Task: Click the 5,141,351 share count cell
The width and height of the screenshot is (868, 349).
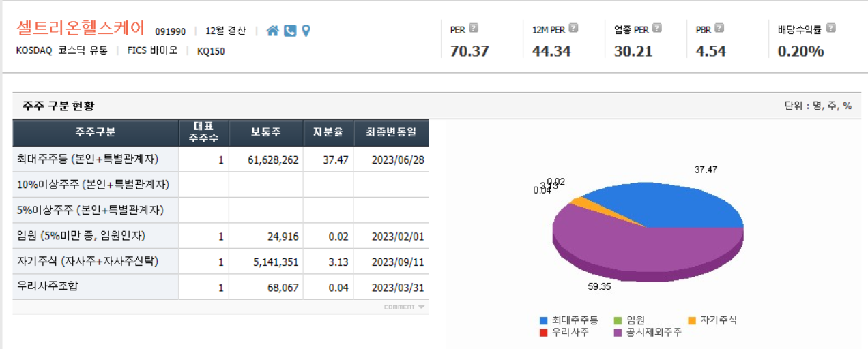Action: [265, 262]
